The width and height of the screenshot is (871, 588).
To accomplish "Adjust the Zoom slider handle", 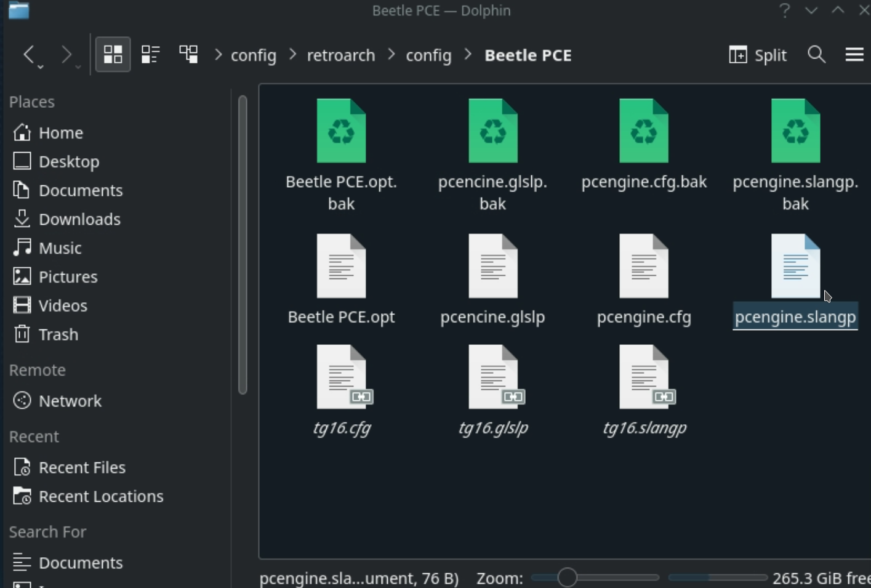I will click(x=568, y=578).
